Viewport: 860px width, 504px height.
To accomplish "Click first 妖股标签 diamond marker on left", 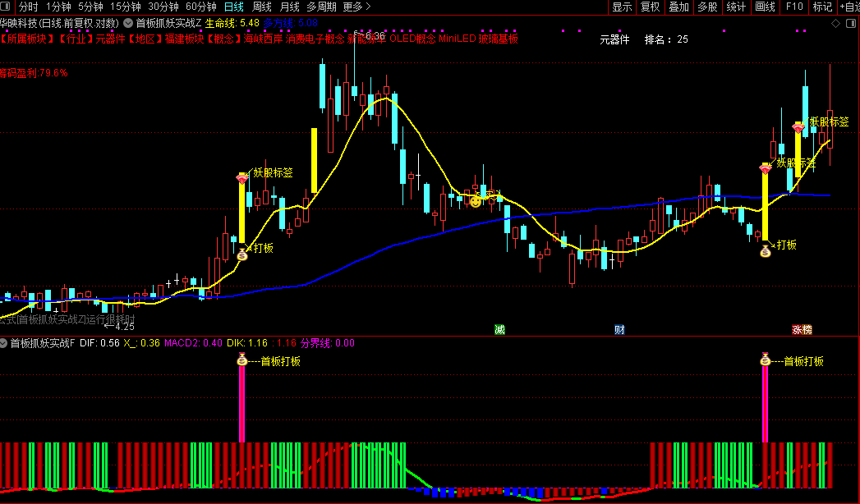I will pyautogui.click(x=242, y=177).
